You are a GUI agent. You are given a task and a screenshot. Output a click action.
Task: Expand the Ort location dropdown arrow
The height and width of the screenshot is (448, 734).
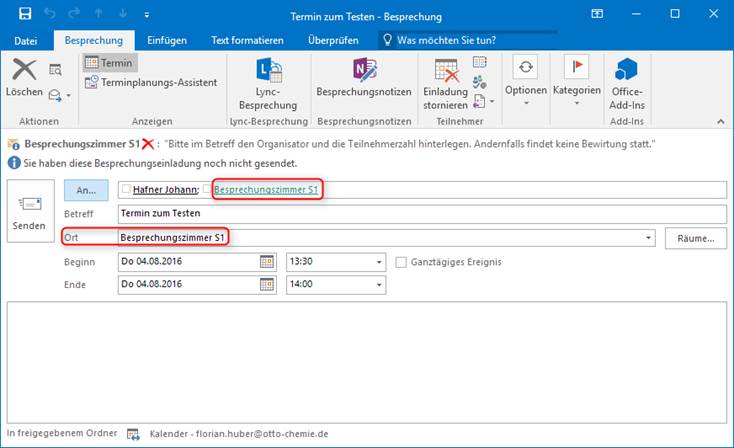pyautogui.click(x=648, y=238)
